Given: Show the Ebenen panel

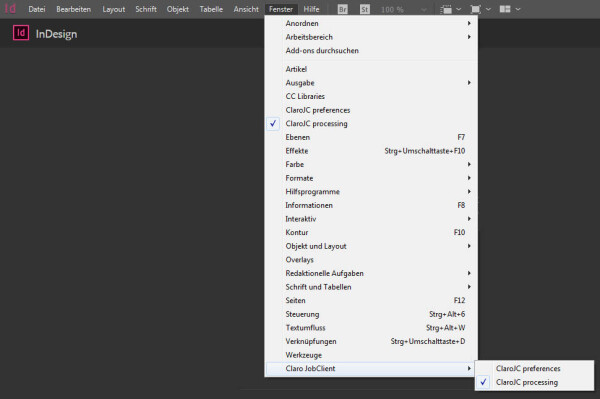Looking at the screenshot, I should coord(371,137).
